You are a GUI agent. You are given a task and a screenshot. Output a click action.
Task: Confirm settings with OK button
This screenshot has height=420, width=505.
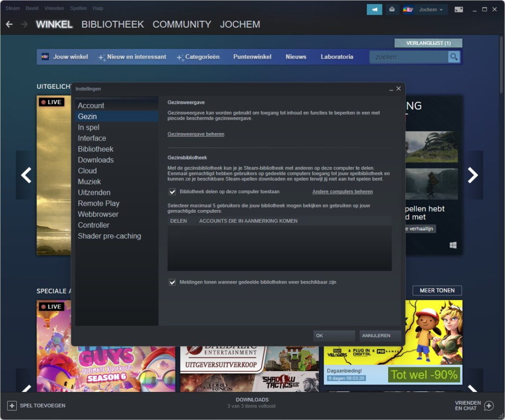pos(334,336)
